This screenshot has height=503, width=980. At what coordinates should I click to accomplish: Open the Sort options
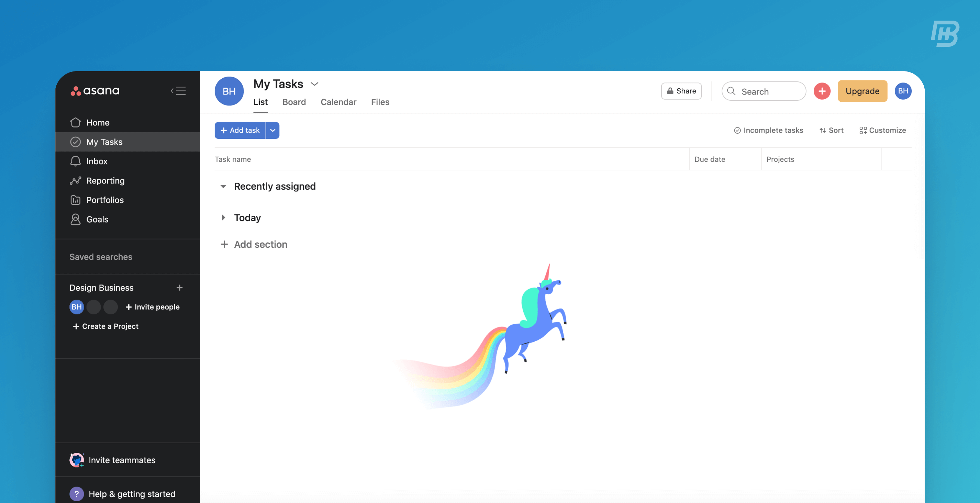point(831,131)
